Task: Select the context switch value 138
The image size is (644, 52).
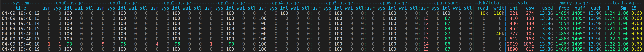Action: click(x=530, y=18)
